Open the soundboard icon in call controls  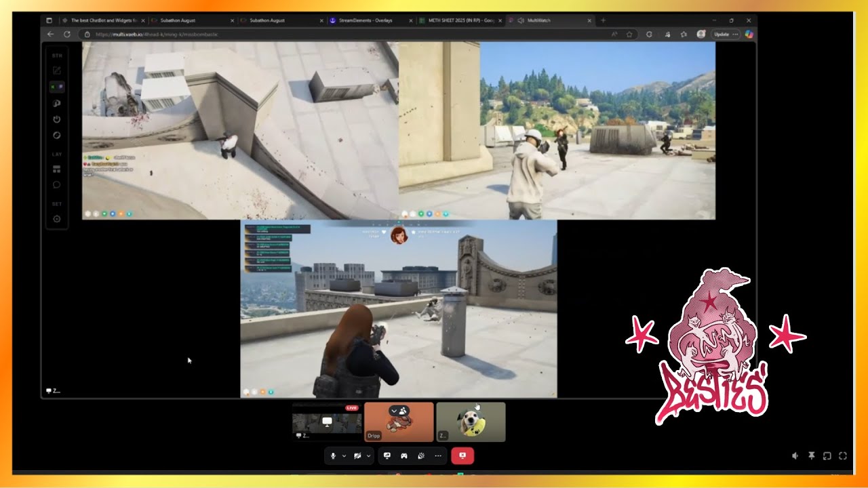pyautogui.click(x=420, y=456)
